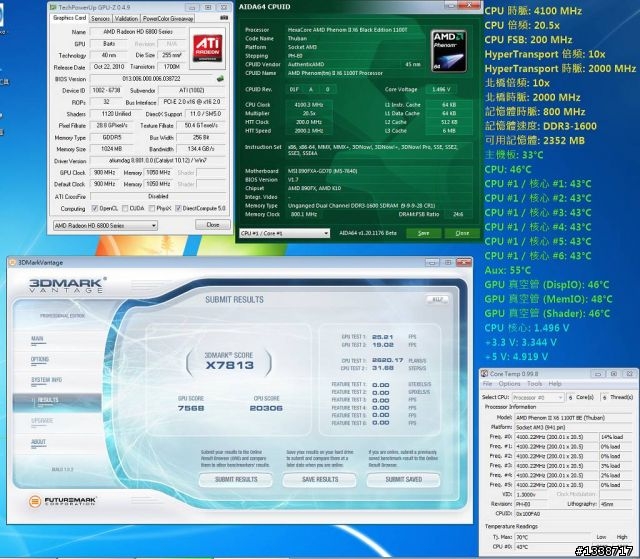The width and height of the screenshot is (640, 559).
Task: Click the Memory Size value 1024 MB in GPU-Z
Action: [x=111, y=149]
